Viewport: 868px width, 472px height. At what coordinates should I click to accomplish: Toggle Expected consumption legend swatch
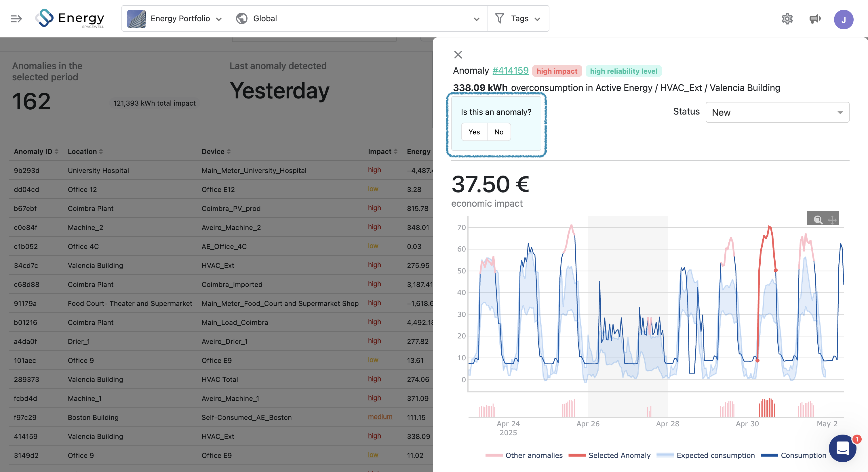click(665, 455)
